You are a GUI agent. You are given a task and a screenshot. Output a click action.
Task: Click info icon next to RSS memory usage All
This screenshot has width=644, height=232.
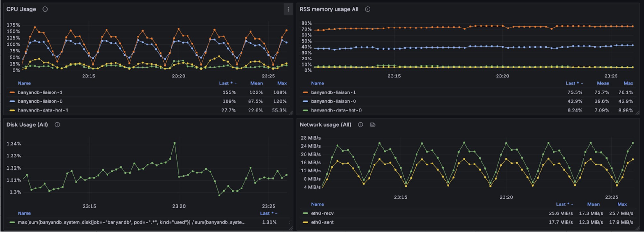(368, 9)
